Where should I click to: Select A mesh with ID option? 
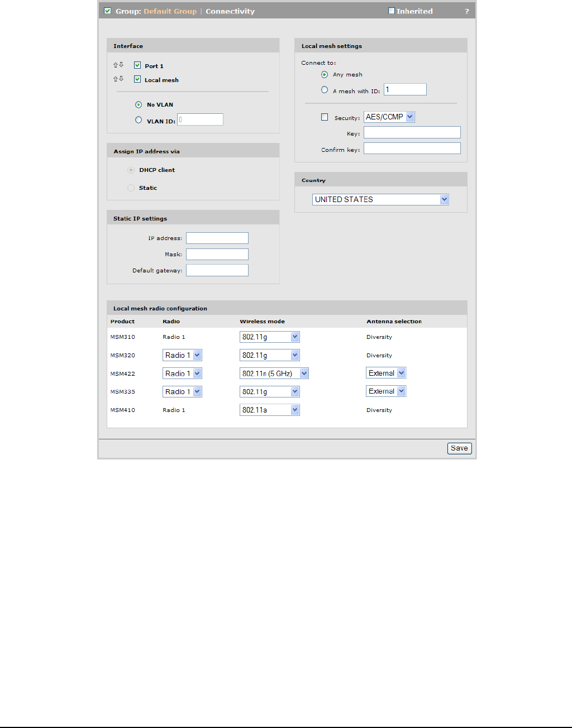pos(325,89)
